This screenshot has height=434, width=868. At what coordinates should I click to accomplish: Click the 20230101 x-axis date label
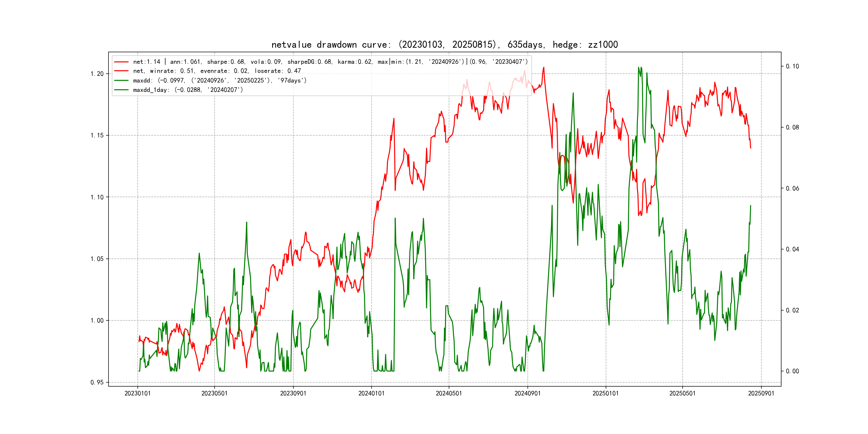137,394
